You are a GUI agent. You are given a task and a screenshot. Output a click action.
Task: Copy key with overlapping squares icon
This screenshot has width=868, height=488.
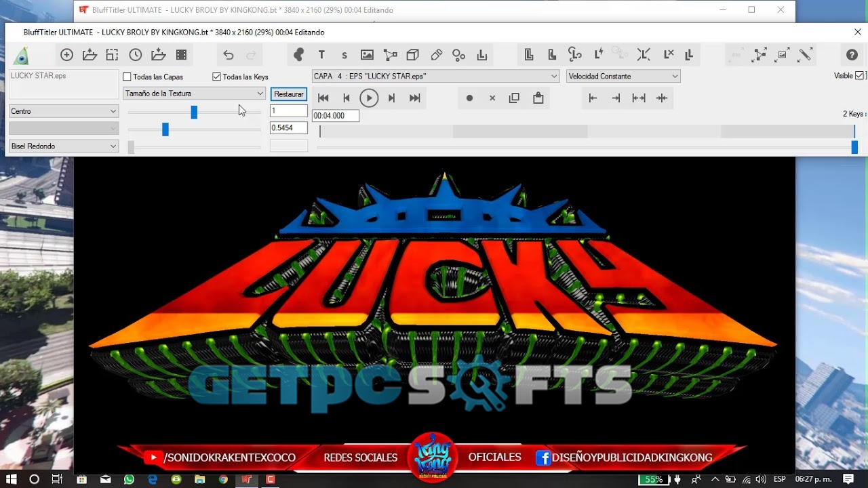(x=514, y=98)
